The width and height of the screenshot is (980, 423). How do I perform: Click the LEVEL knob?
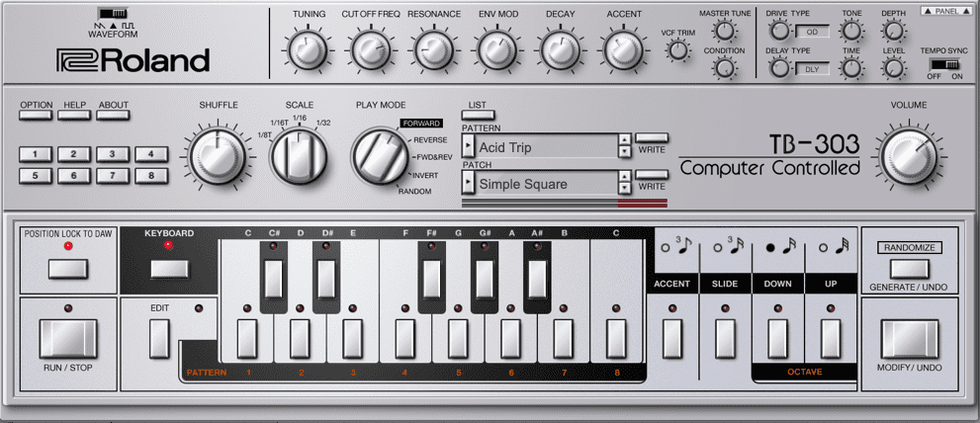coord(894,67)
